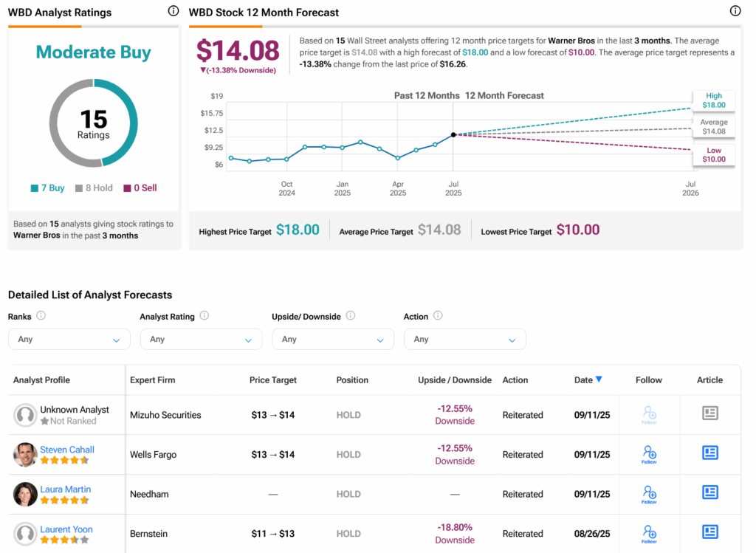Sort by Upside / Downside column header

455,380
